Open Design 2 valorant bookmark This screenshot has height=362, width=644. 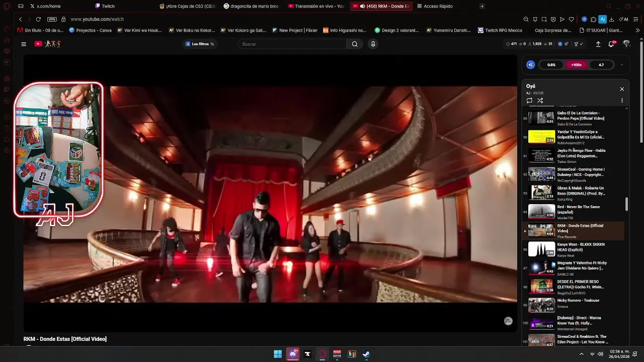click(x=396, y=30)
